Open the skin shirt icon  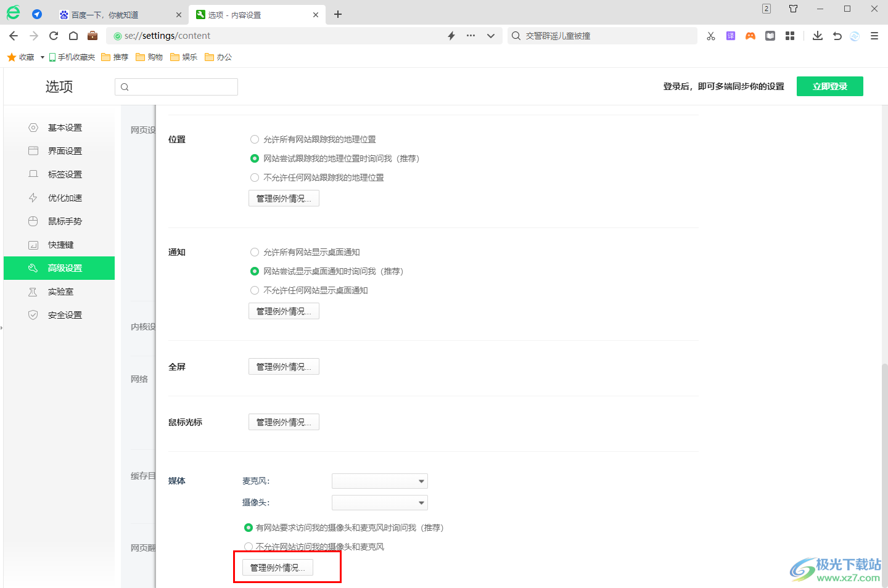(x=794, y=9)
